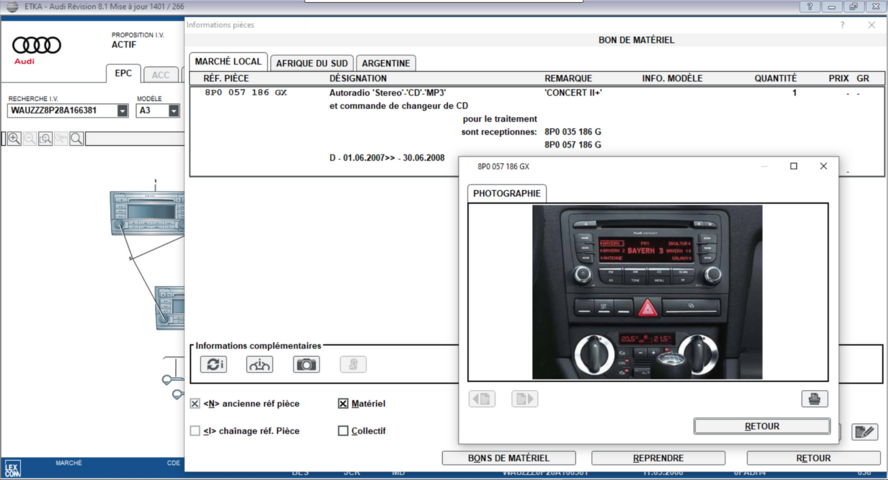Close the Informations pièces dialog
Image resolution: width=888 pixels, height=480 pixels.
coord(872,25)
